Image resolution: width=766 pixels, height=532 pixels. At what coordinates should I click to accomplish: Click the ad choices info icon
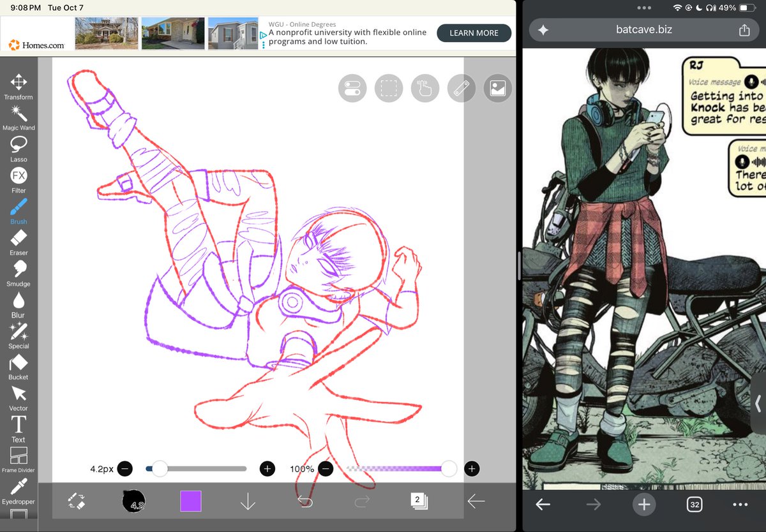point(263,36)
